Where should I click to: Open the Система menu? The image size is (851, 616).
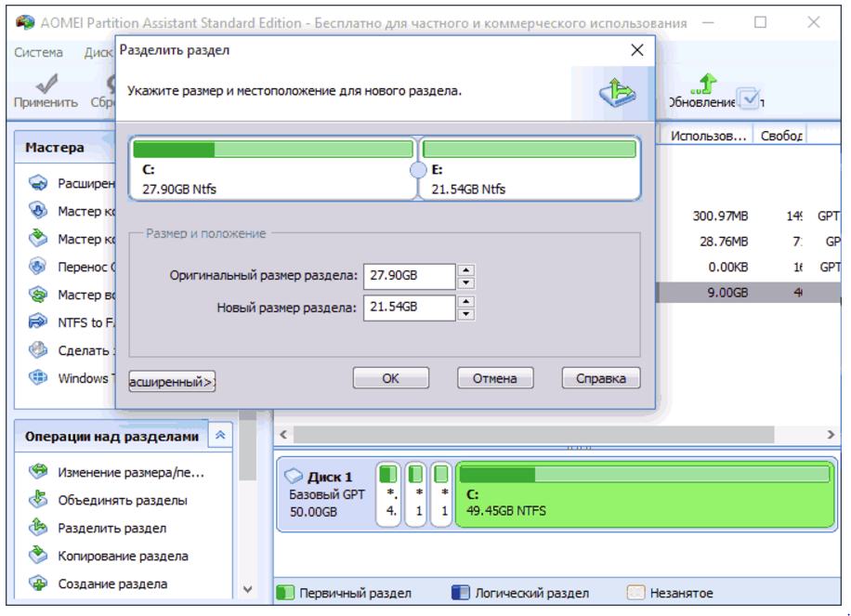[38, 52]
